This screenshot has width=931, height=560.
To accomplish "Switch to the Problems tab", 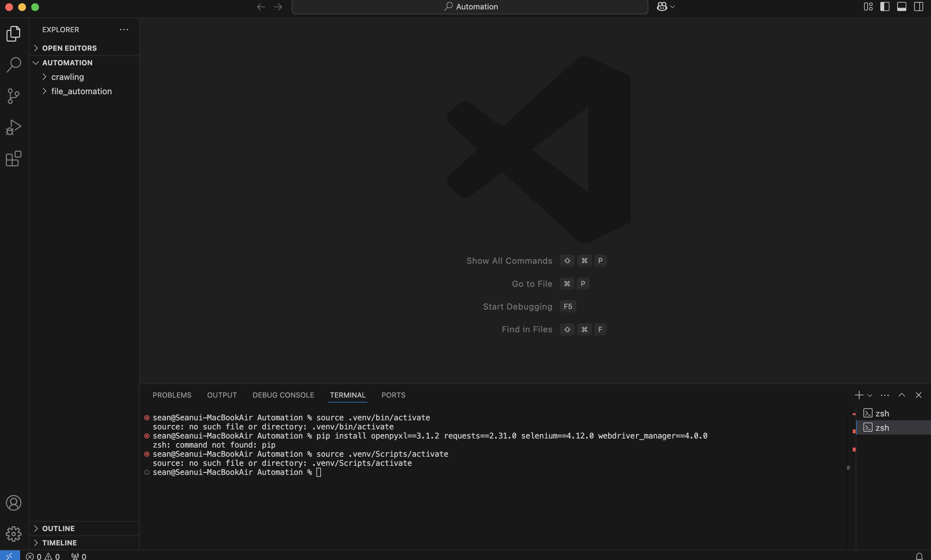I will click(172, 395).
